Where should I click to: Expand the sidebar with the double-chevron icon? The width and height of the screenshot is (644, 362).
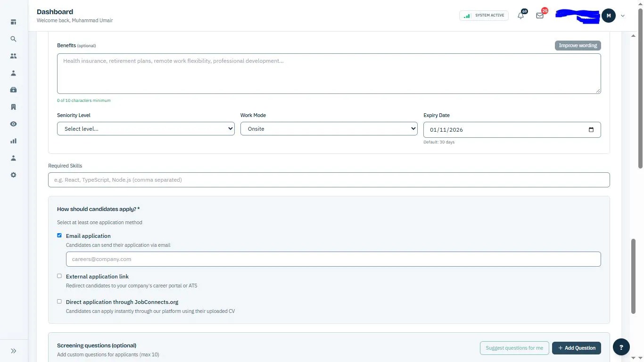13,351
